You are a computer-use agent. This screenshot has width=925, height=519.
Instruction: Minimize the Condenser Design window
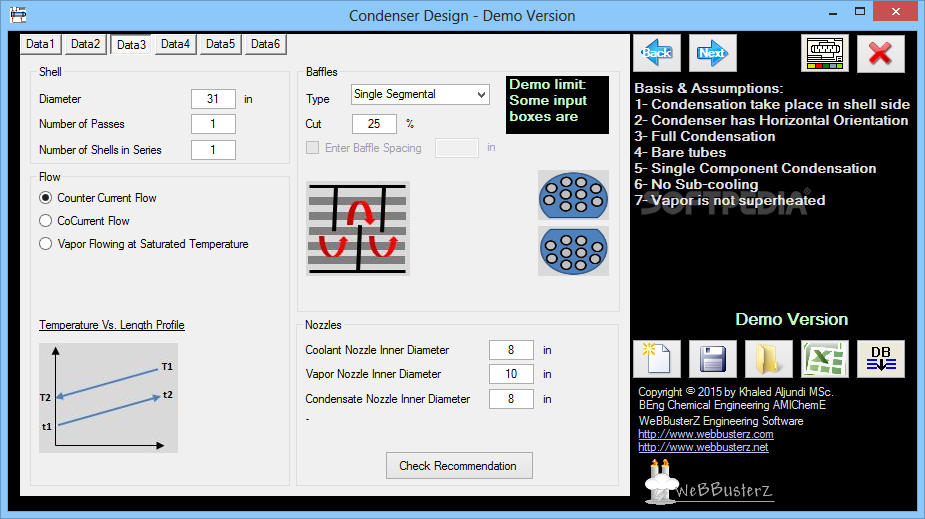833,12
